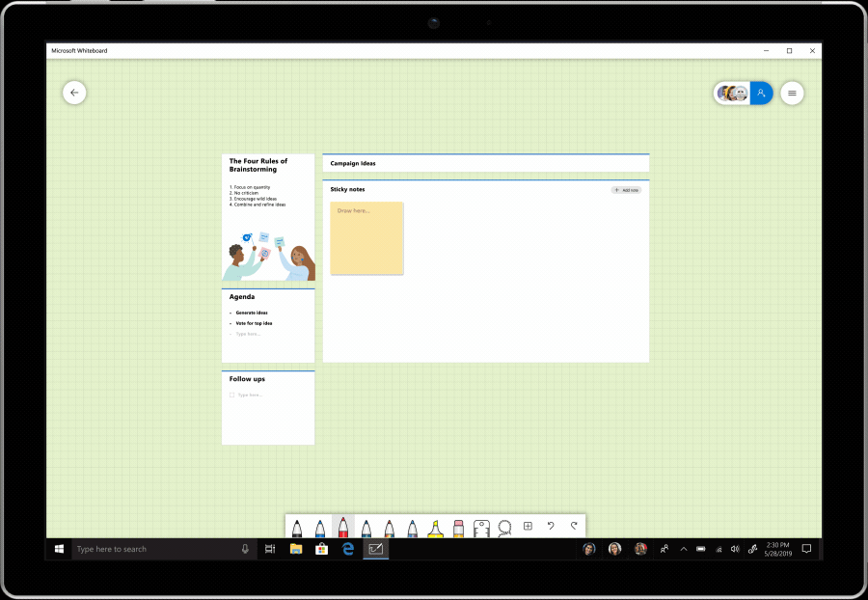Open Microsoft Edge from the taskbar
The image size is (868, 600).
[347, 549]
